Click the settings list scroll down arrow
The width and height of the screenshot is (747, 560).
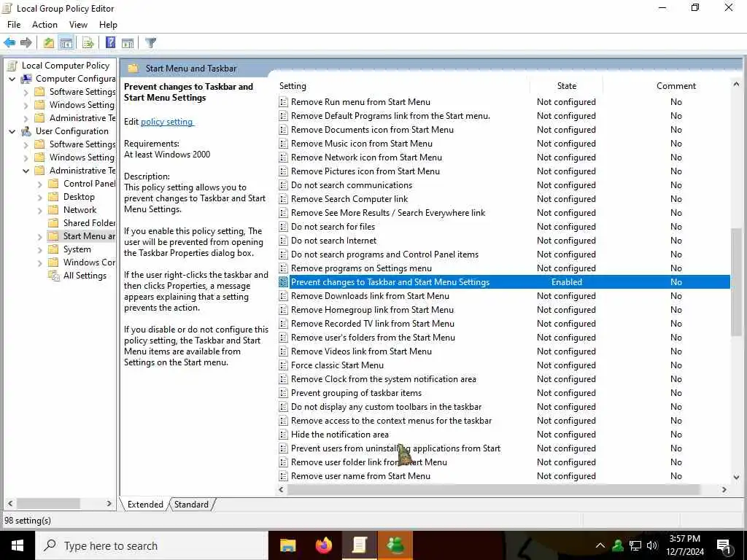[x=736, y=477]
